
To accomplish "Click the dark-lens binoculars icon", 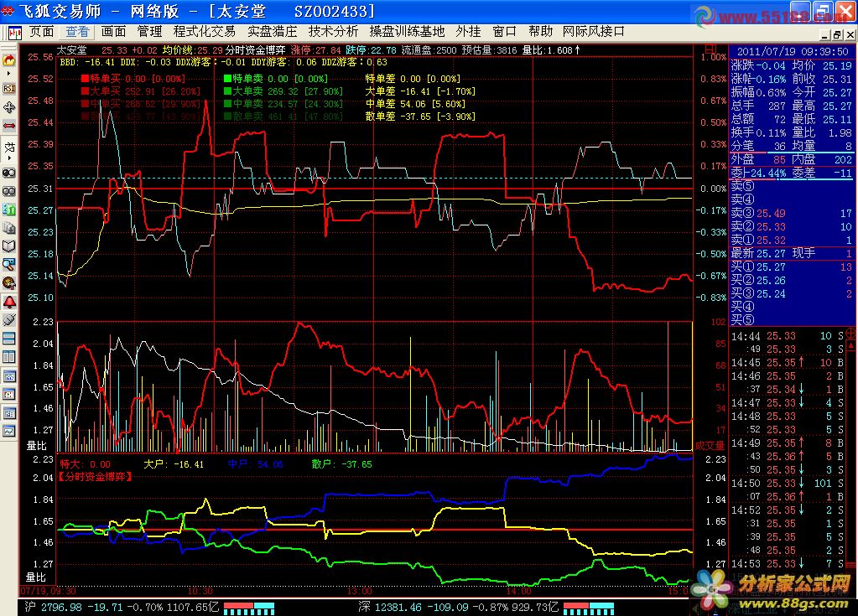I will 9,173.
